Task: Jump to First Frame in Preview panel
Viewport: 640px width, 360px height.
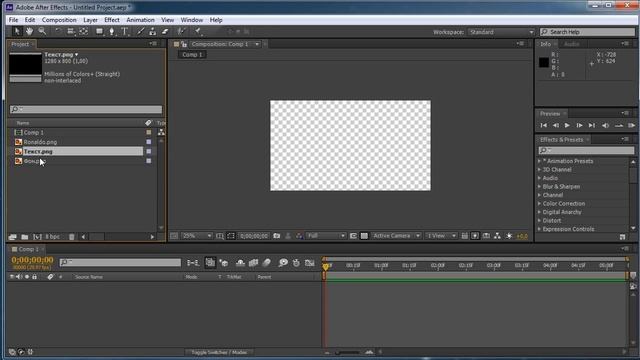Action: point(544,126)
